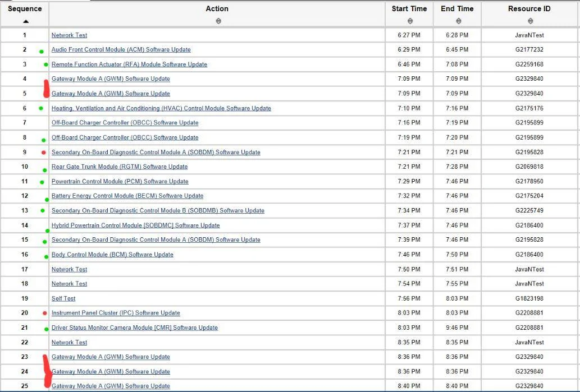Open Rear Gate Trunk Module update link

120,167
